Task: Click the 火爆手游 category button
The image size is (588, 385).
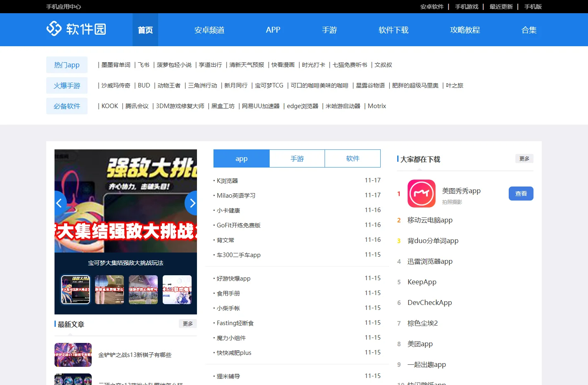Action: coord(67,85)
